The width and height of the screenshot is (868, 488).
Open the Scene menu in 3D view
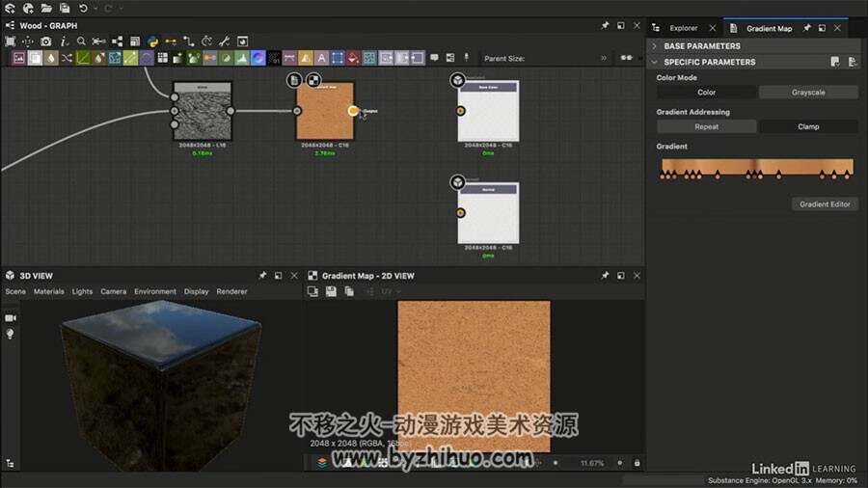point(15,291)
